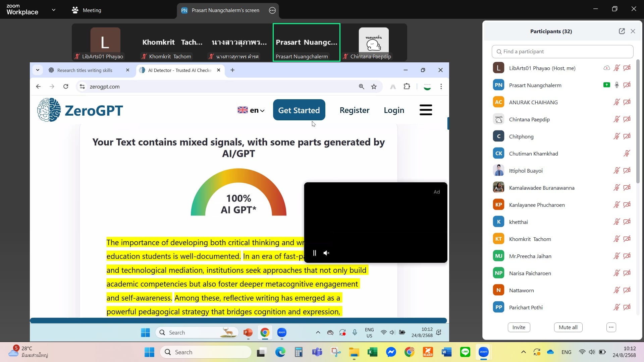Screen dimensions: 644x362
Task: Toggle Chitphong's video camera icon
Action: [627, 136]
